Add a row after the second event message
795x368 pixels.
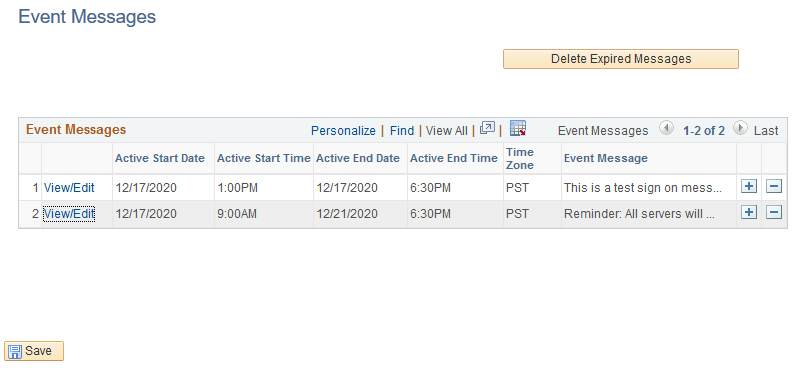[749, 212]
